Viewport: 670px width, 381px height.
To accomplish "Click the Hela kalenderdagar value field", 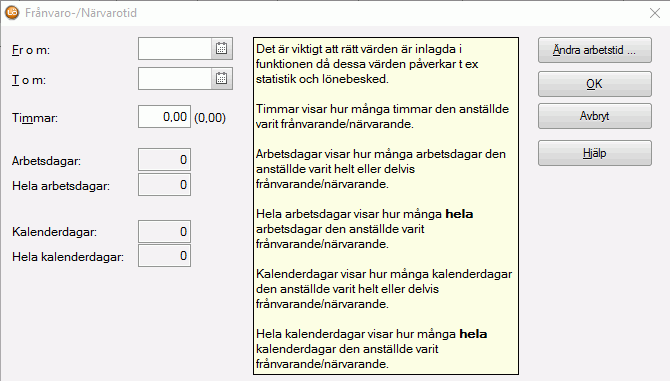I will pos(165,256).
